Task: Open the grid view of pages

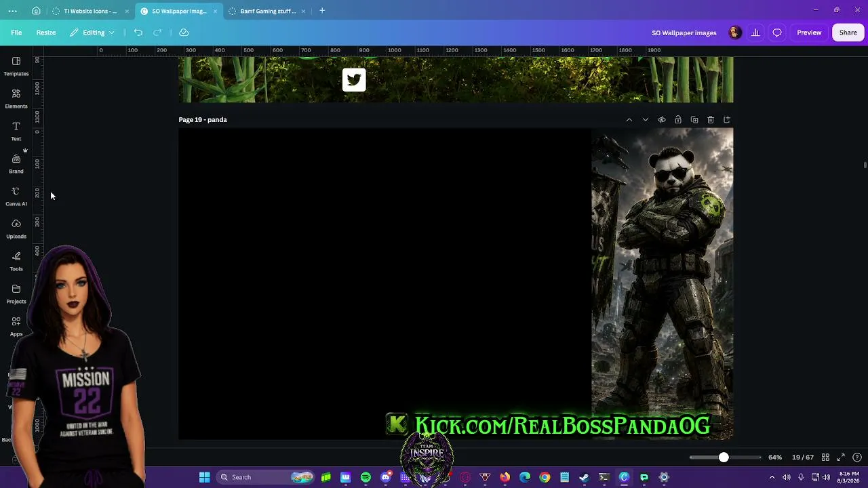Action: point(825,457)
